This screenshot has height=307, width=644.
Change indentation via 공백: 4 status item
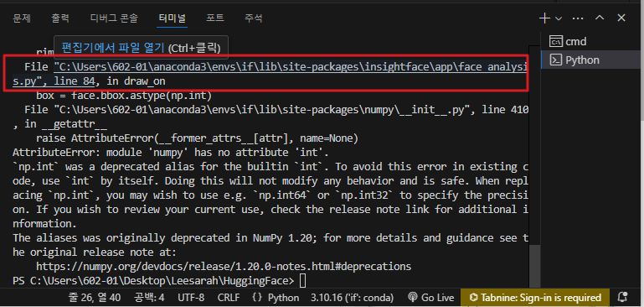[x=149, y=298]
